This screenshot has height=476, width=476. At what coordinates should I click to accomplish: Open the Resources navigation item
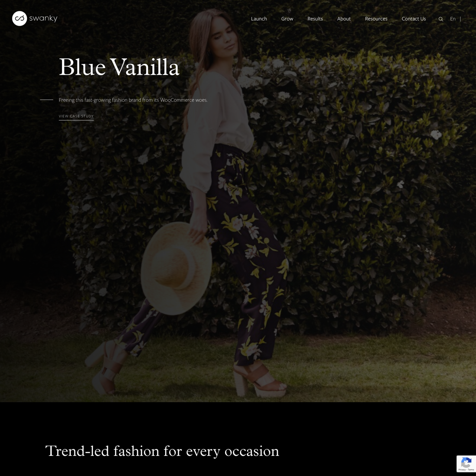pyautogui.click(x=376, y=19)
